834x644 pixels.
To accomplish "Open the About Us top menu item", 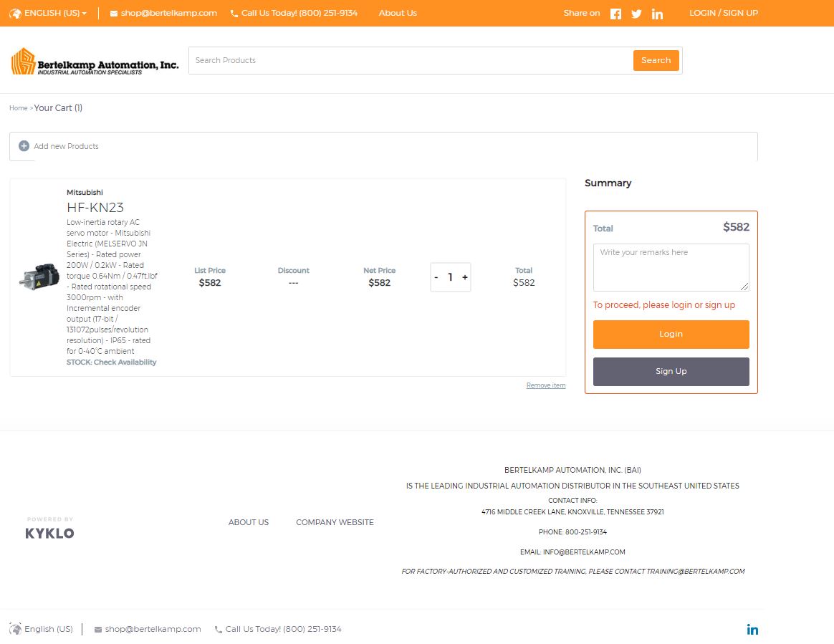I will [398, 14].
